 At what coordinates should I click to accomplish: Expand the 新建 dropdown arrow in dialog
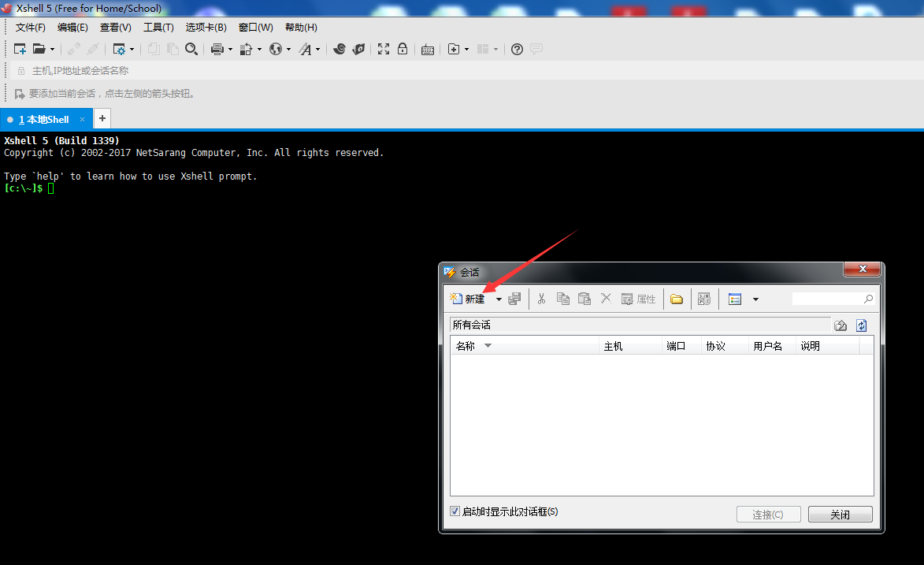point(499,299)
